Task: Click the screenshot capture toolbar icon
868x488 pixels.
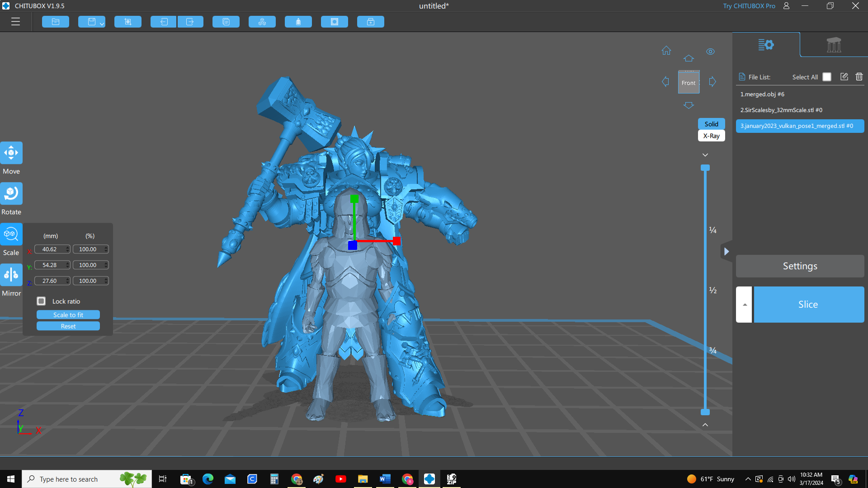Action: (128, 22)
